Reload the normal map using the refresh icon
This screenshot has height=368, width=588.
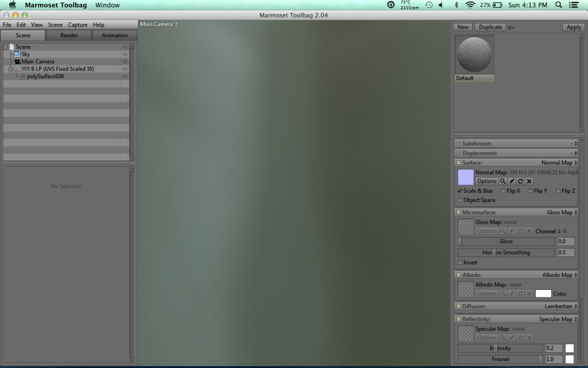point(520,181)
